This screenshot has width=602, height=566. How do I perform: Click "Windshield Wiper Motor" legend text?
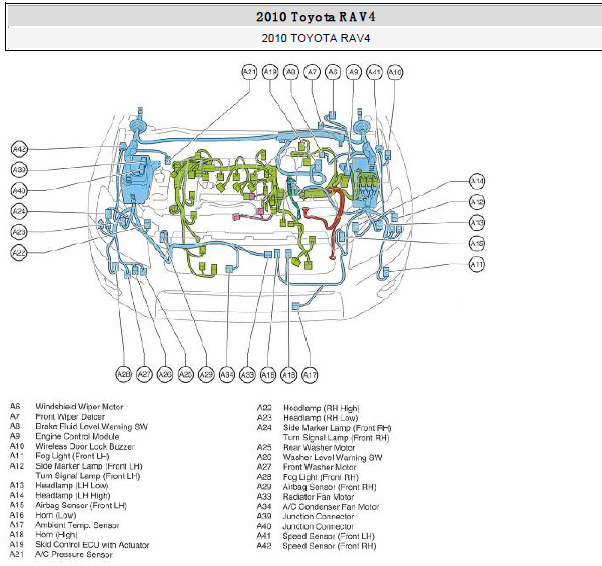(x=79, y=407)
